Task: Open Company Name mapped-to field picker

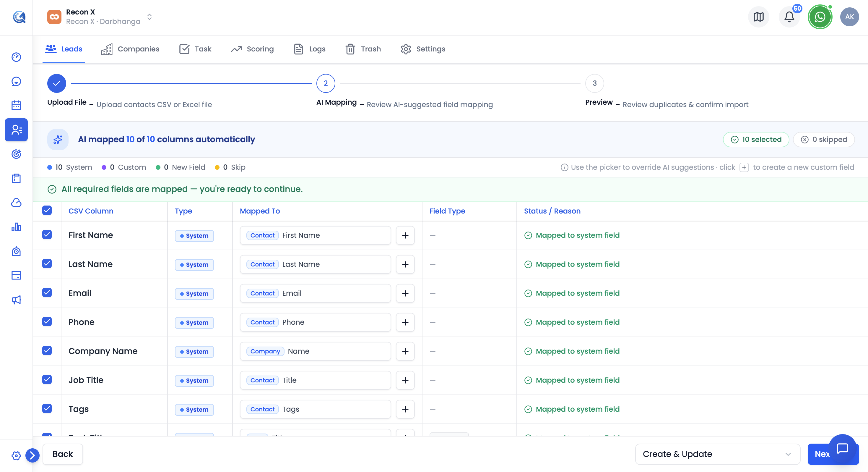Action: tap(315, 352)
